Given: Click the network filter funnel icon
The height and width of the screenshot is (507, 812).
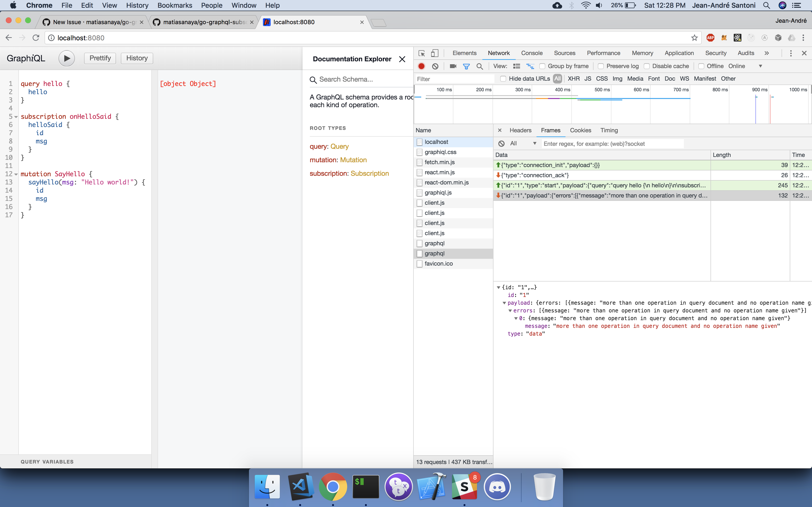Looking at the screenshot, I should coord(466,66).
